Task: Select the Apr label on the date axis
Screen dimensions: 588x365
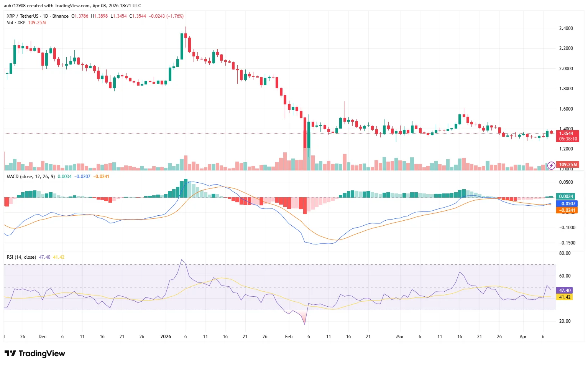Action: pos(523,336)
